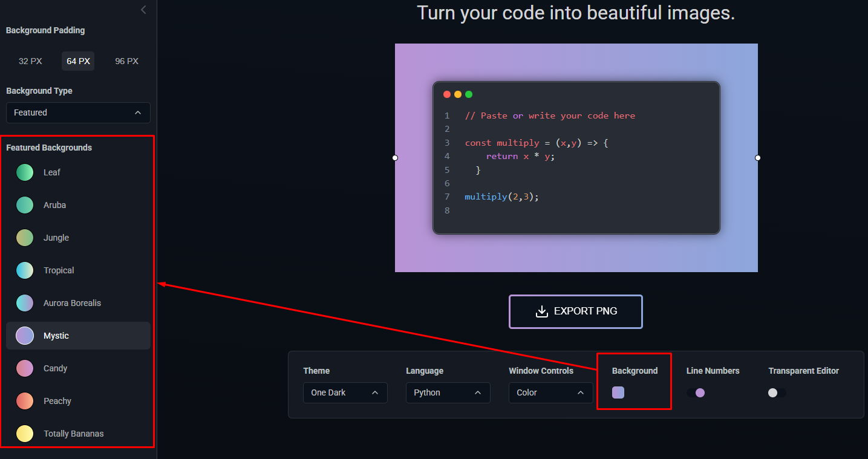Click the 'Background Type' label

pyautogui.click(x=39, y=91)
